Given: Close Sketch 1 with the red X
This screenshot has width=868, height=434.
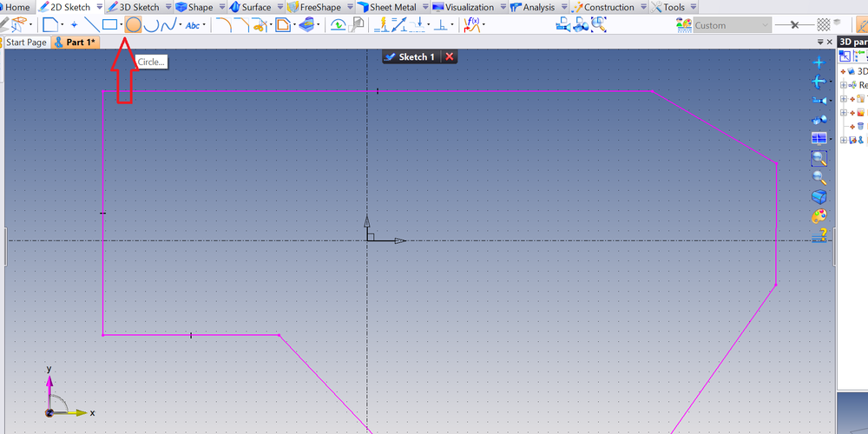Looking at the screenshot, I should click(449, 56).
